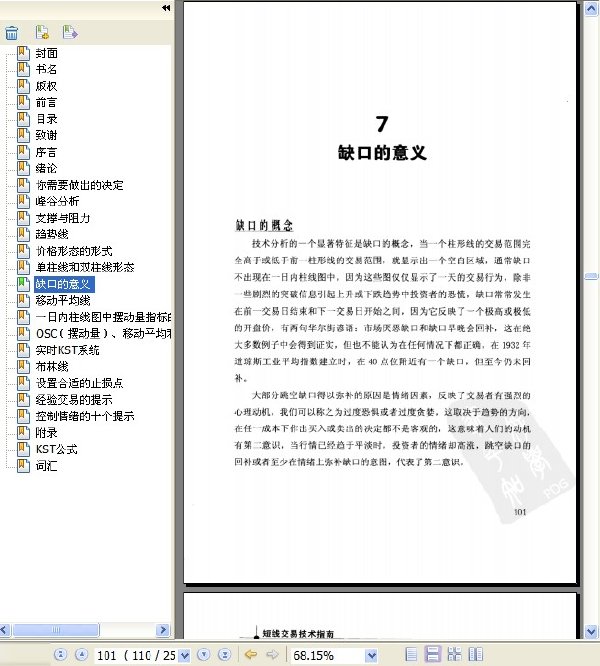Open the 附录 bookmark
The image size is (600, 666).
click(x=46, y=432)
